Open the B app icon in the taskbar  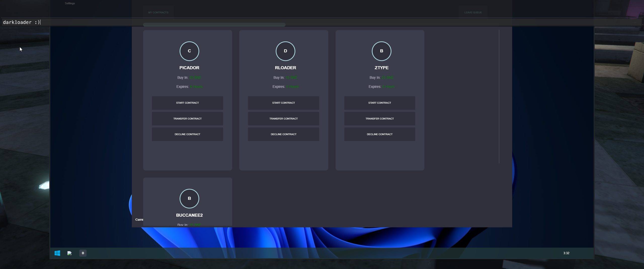point(83,253)
